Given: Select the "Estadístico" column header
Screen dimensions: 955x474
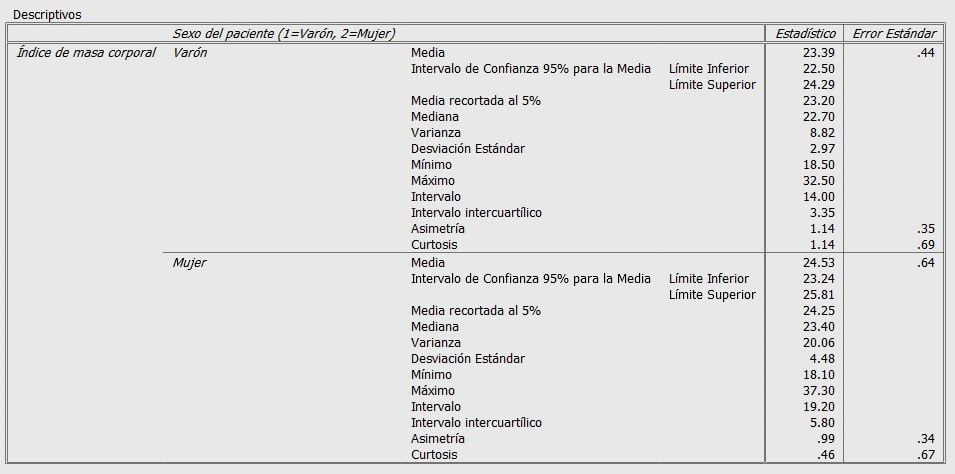Looking at the screenshot, I should pos(805,34).
